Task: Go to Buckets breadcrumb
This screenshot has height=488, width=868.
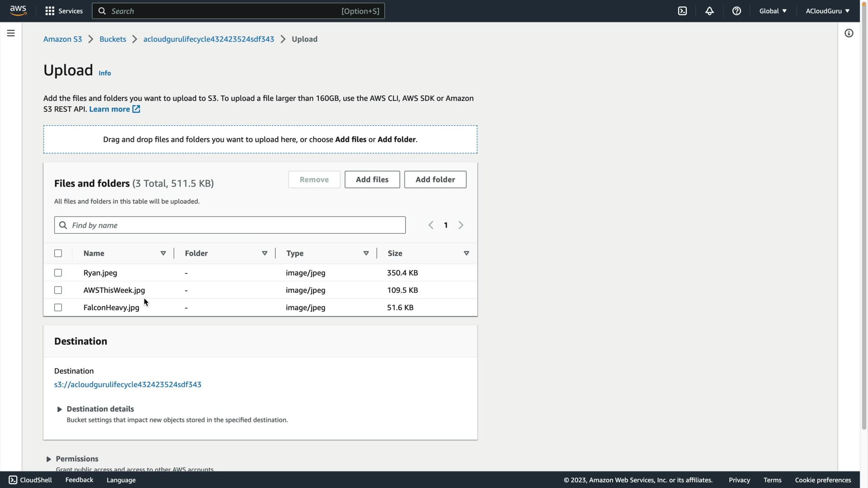Action: click(113, 39)
